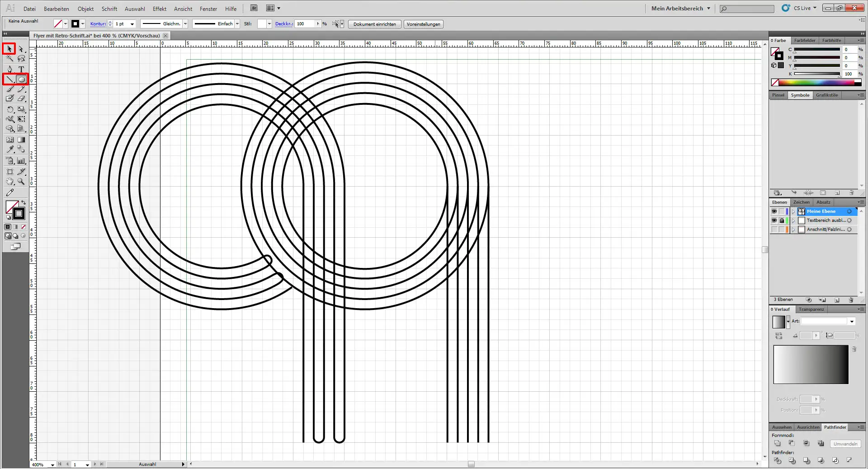Screen dimensions: 868x469
Task: Choose the Ellipse tool
Action: (21, 80)
